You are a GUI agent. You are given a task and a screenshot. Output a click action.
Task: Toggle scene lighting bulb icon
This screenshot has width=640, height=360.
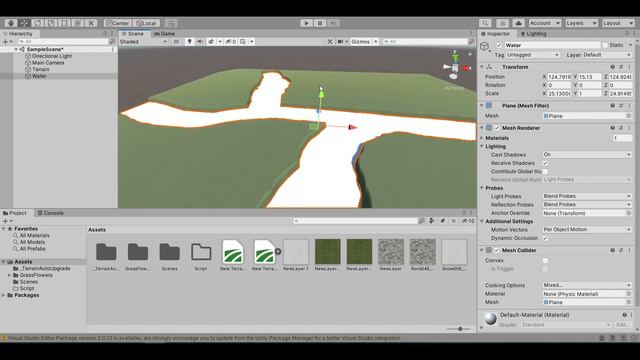click(189, 41)
